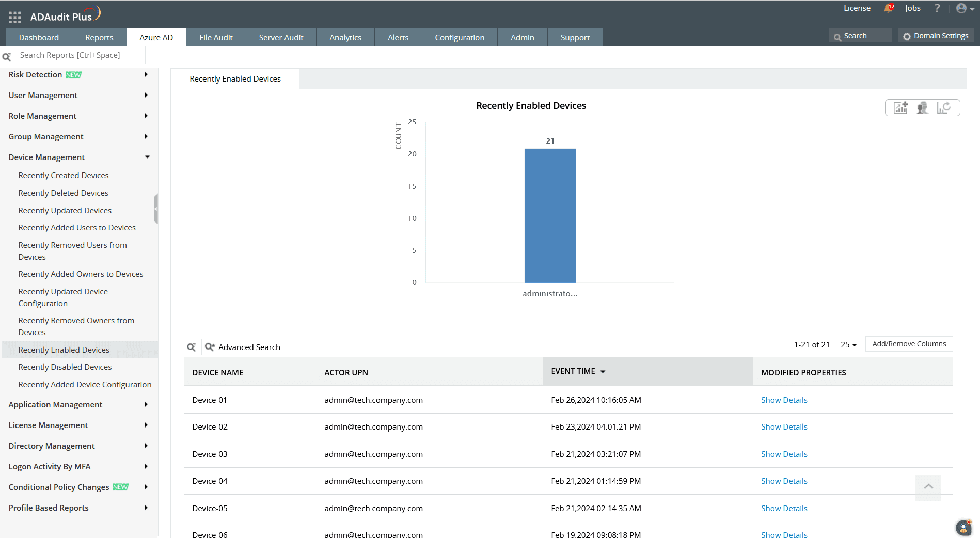Open Recently Disabled Devices report
Image resolution: width=980 pixels, height=538 pixels.
[65, 367]
